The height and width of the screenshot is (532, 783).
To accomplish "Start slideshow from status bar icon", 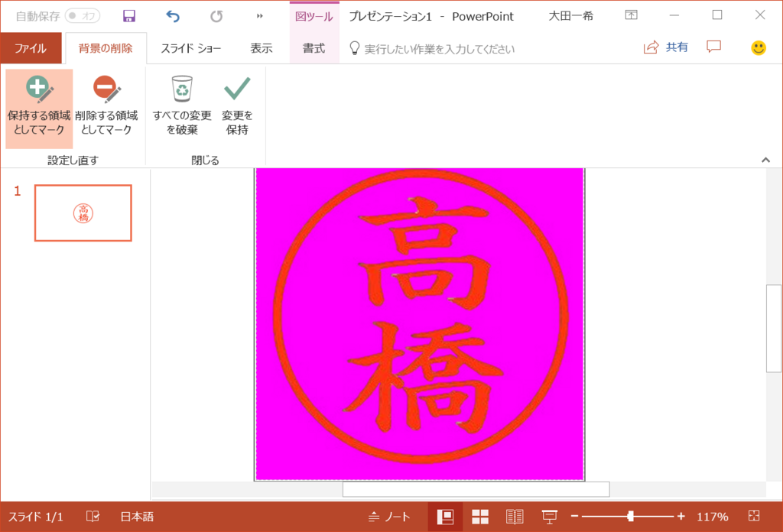I will 550,516.
